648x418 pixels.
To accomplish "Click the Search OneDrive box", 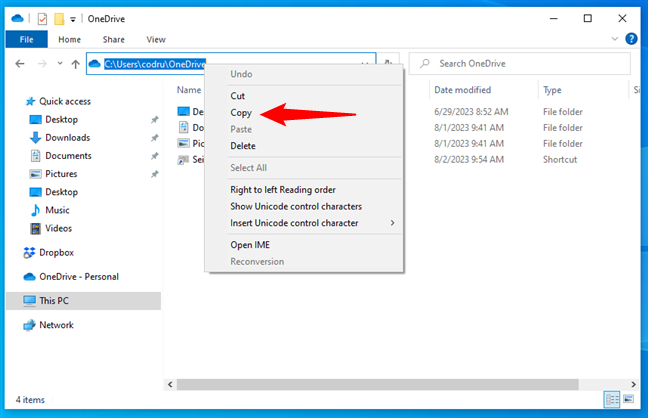I will 520,64.
